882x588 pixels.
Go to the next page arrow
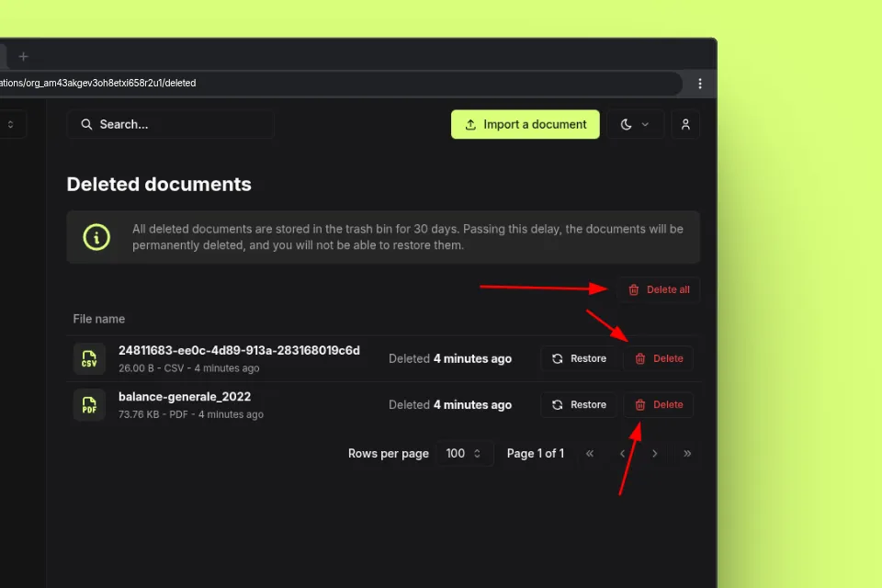pos(655,454)
